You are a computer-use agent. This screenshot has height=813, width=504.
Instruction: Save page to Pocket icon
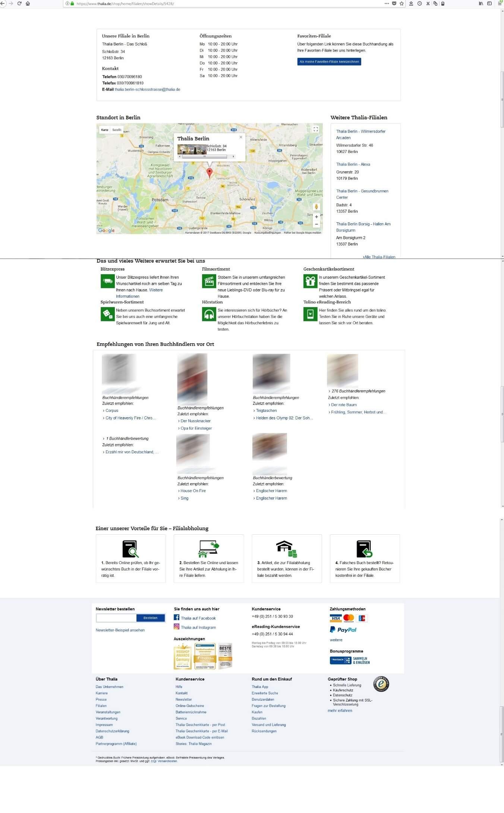coord(394,3)
